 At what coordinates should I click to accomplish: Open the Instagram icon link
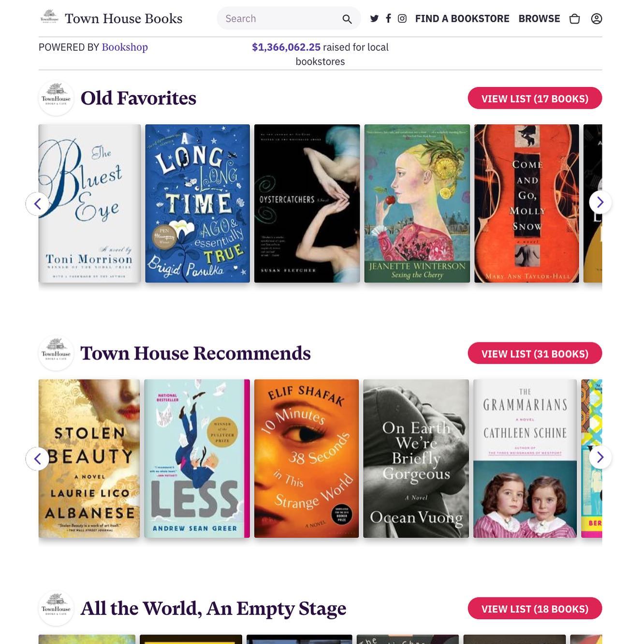(402, 18)
